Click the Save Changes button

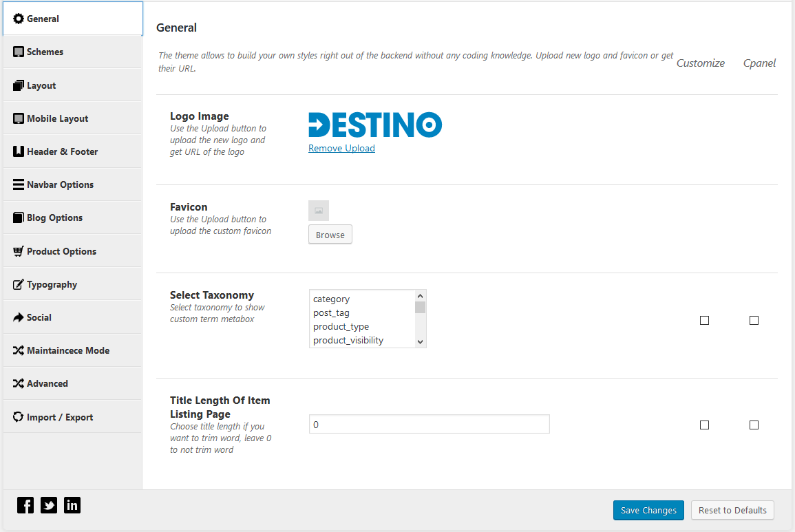pos(648,510)
